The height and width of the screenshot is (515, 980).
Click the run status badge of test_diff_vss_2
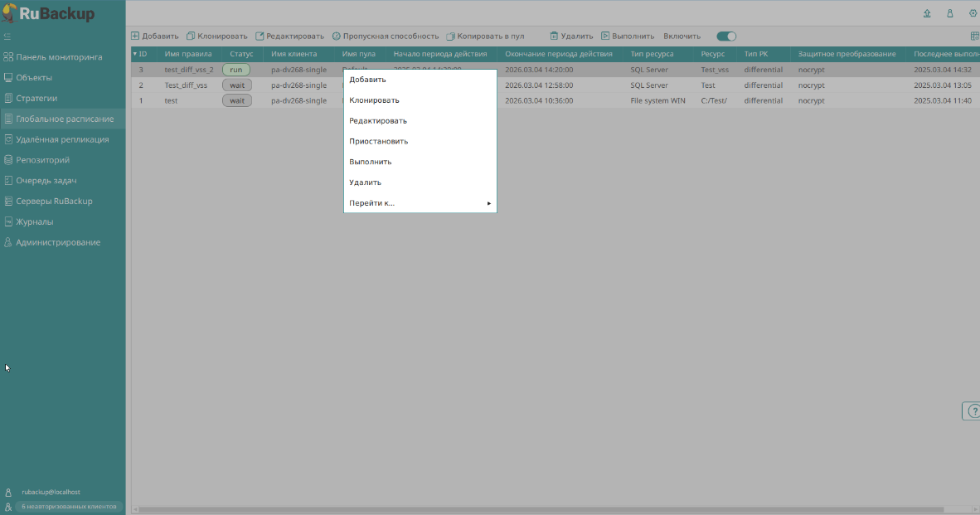point(236,70)
